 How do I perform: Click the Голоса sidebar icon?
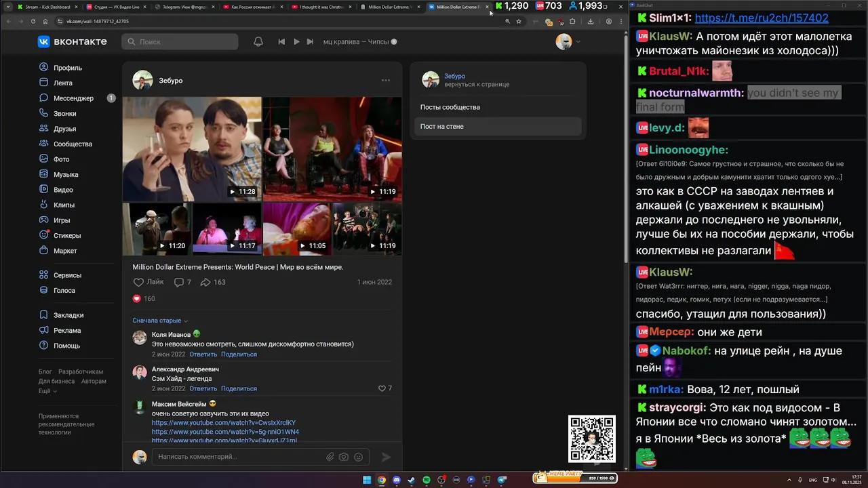pyautogui.click(x=44, y=290)
